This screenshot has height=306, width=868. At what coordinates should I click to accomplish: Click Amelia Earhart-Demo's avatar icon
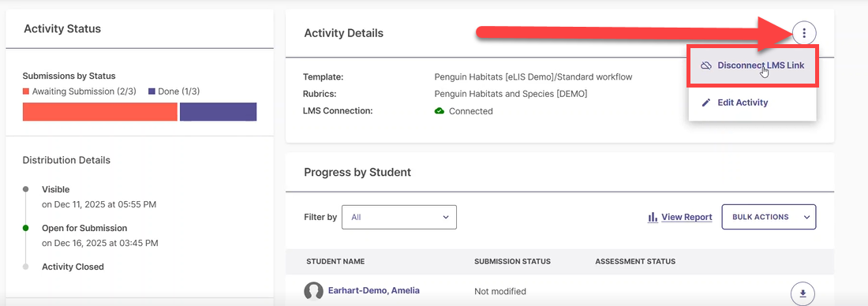pyautogui.click(x=314, y=292)
